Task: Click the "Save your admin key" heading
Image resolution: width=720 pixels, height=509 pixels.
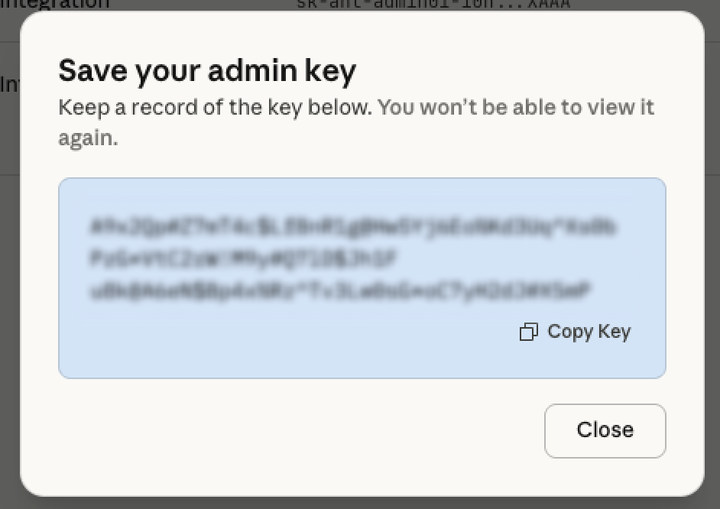Action: coord(207,71)
